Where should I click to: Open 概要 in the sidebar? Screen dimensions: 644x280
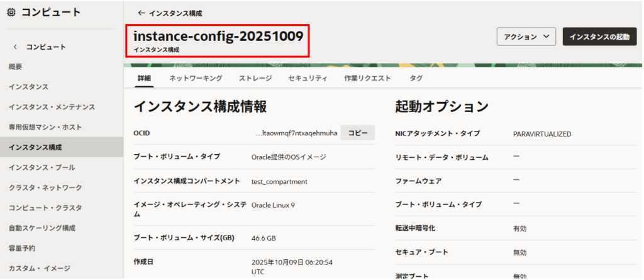[16, 67]
